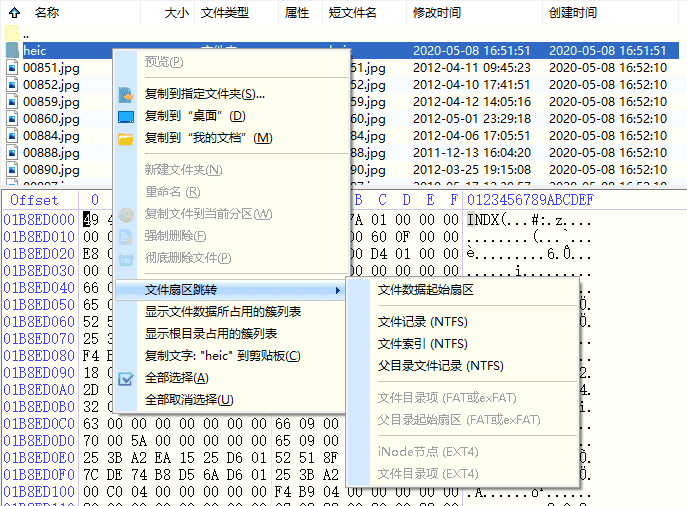Click the copy to specified folder icon

[x=126, y=94]
